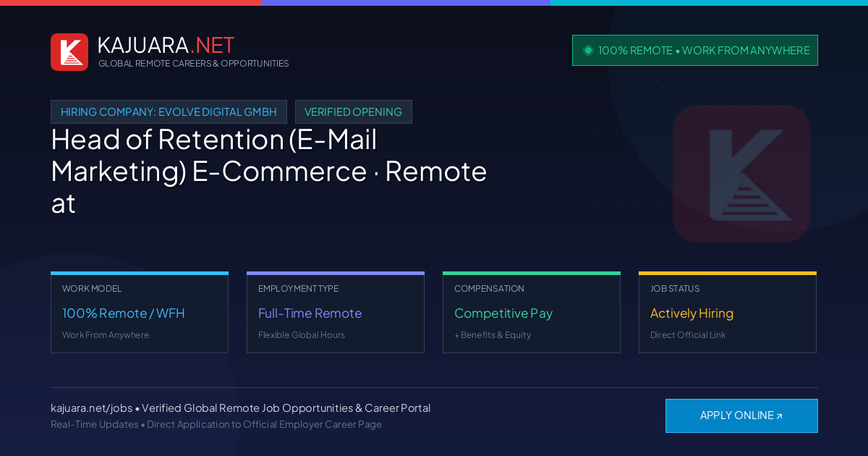Click the Global Remote Careers & Opportunities tagline

coord(193,64)
